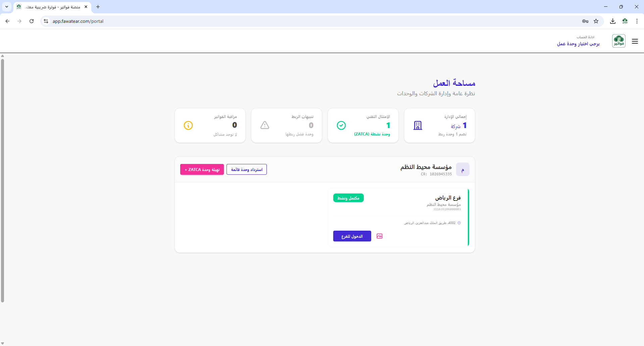Open the password manager key icon
Screen dimensions: 644x346
tap(585, 21)
